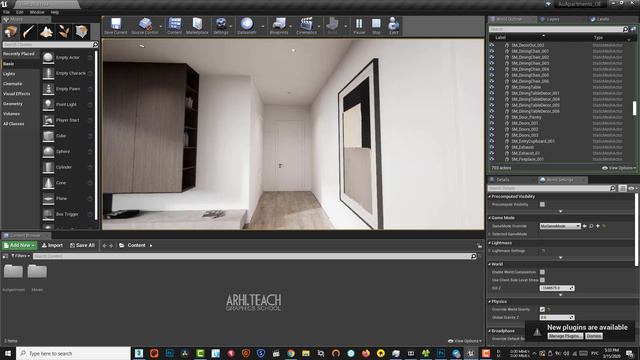Viewport: 640px width, 360px height.
Task: Click the property matrix grid icon in Details
Action: [622, 188]
